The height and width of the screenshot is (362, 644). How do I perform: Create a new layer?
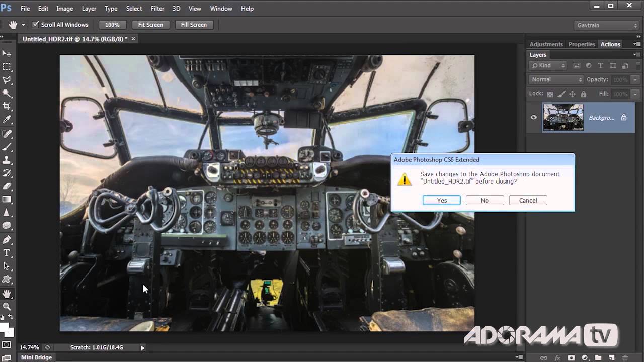point(612,357)
